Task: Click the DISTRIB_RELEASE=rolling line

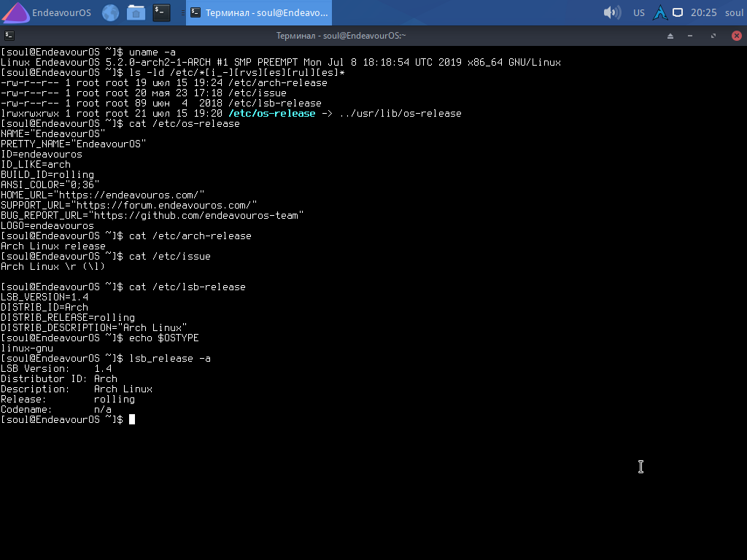Action: [x=68, y=318]
